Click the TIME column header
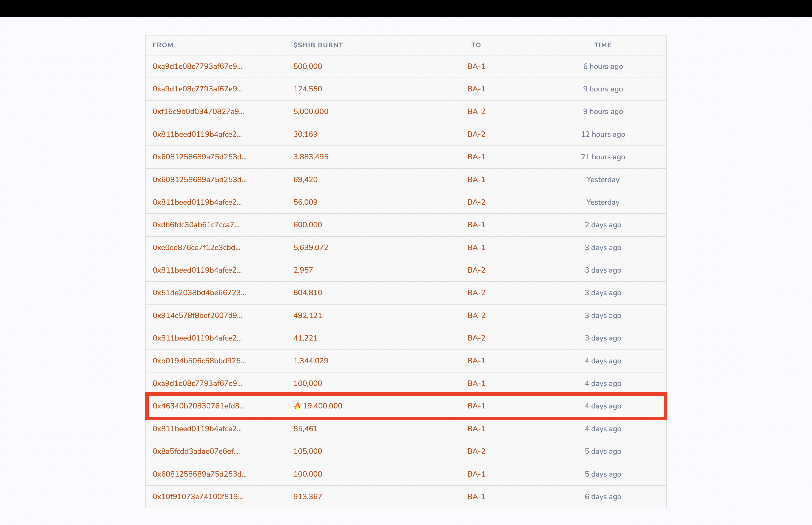This screenshot has width=812, height=525. [x=602, y=45]
